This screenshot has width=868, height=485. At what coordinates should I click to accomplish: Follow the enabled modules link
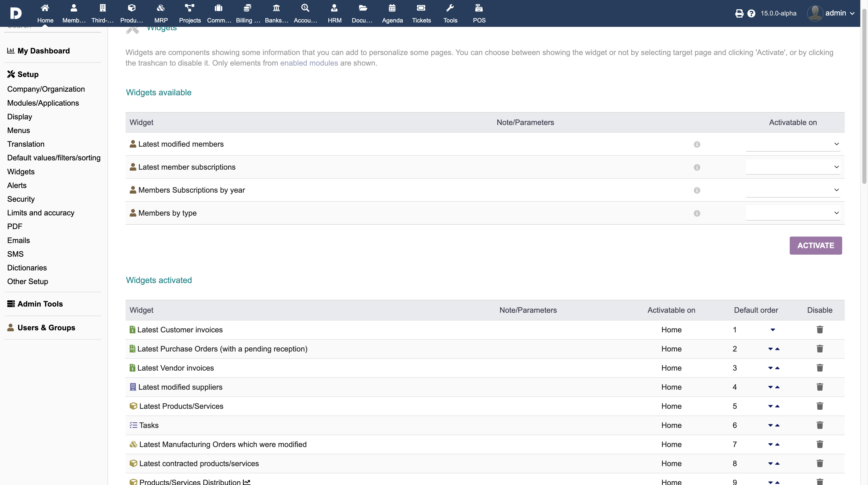coord(309,63)
